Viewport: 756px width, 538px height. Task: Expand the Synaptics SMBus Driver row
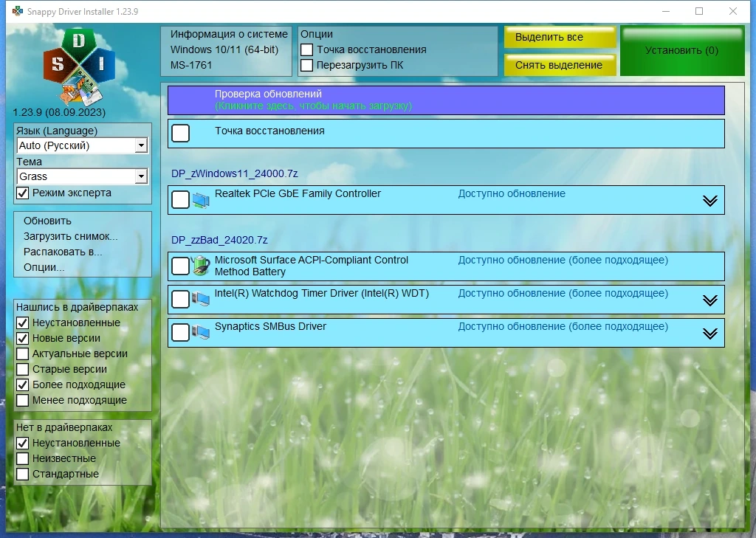pos(709,334)
